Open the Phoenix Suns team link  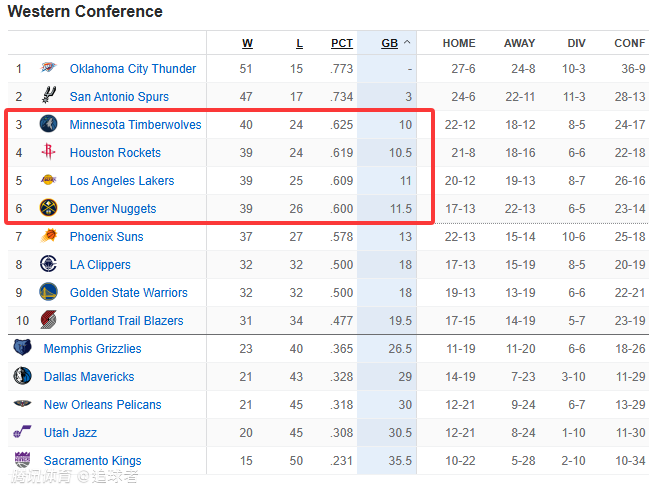click(x=106, y=237)
